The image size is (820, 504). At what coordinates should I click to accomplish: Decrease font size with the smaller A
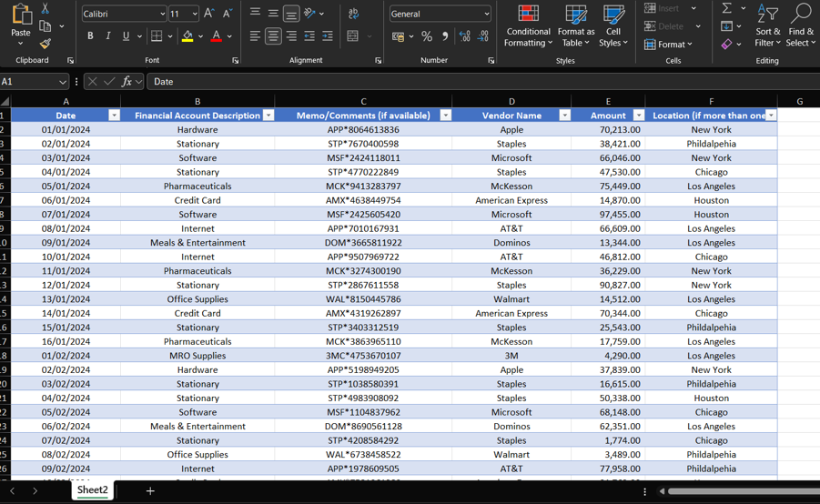(x=227, y=14)
